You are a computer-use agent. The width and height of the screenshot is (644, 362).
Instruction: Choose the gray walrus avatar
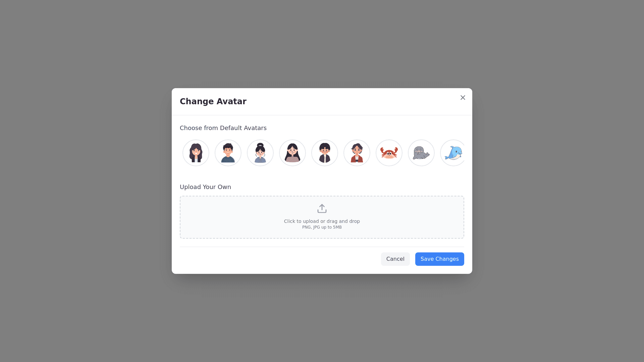pyautogui.click(x=421, y=153)
